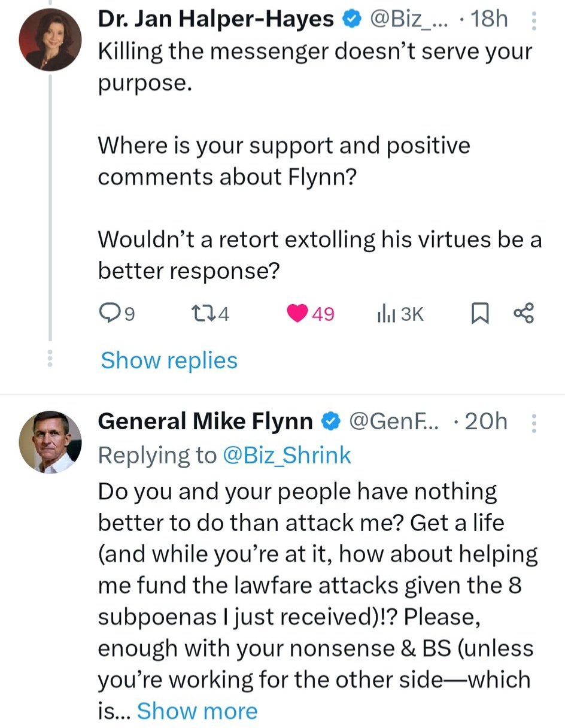Click General Mike Flynn display name
The height and width of the screenshot is (728, 565).
[x=205, y=421]
